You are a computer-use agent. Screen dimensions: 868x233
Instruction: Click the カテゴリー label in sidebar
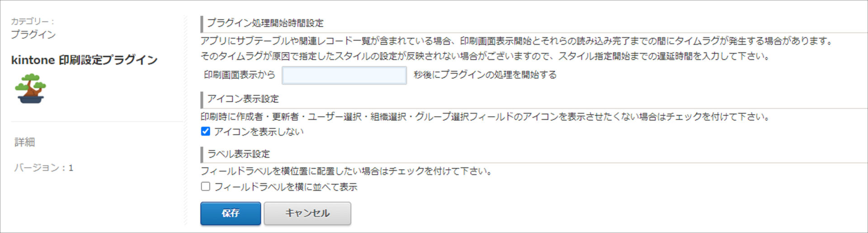33,21
